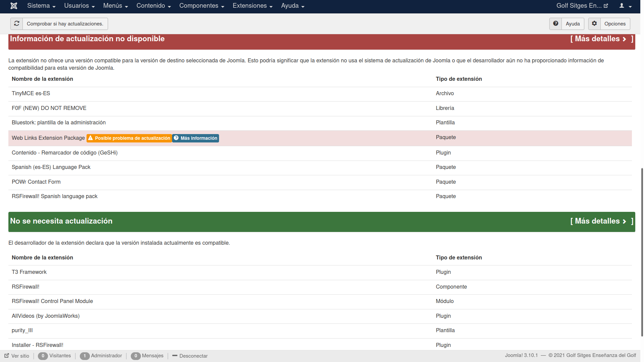The height and width of the screenshot is (362, 644).
Task: Click external link icon beside Golf Sitges
Action: point(606,6)
